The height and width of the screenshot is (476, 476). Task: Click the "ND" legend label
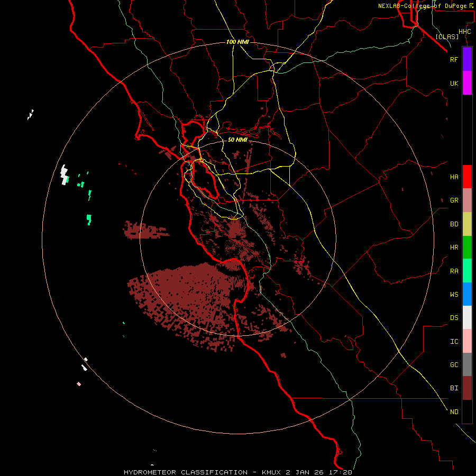click(454, 412)
